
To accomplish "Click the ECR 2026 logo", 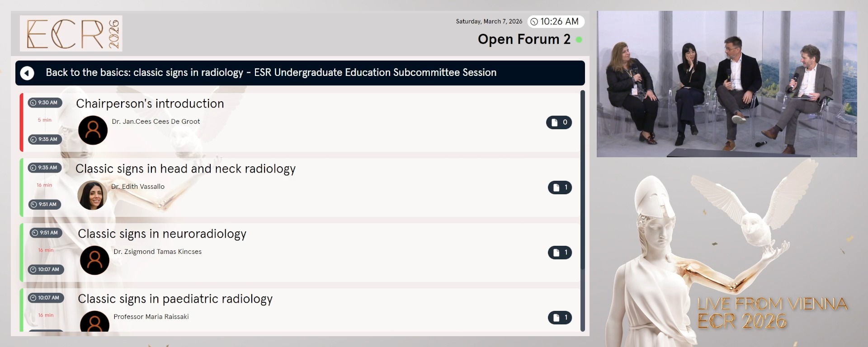I will pos(71,33).
